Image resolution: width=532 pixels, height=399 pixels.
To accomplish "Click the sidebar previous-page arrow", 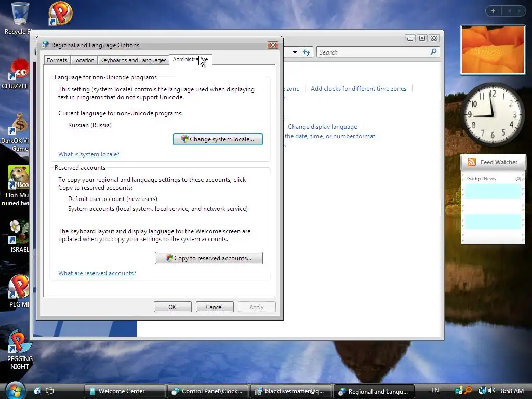I will (509, 11).
